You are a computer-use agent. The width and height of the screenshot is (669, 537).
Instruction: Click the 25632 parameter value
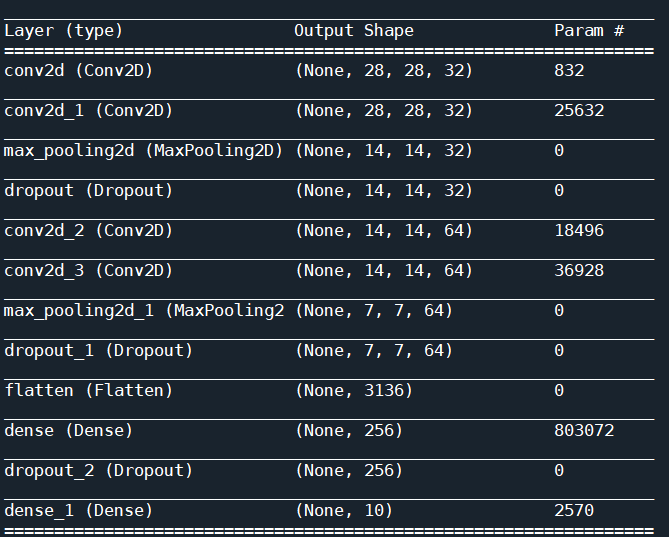[x=579, y=111]
